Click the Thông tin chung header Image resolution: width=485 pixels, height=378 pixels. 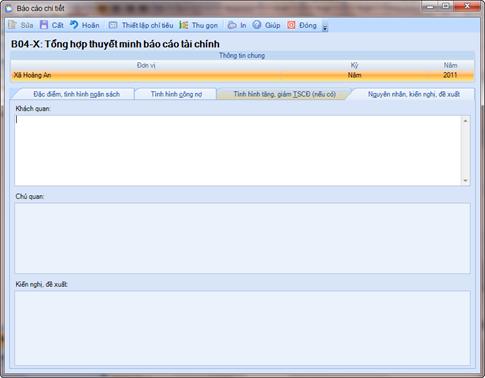point(242,55)
